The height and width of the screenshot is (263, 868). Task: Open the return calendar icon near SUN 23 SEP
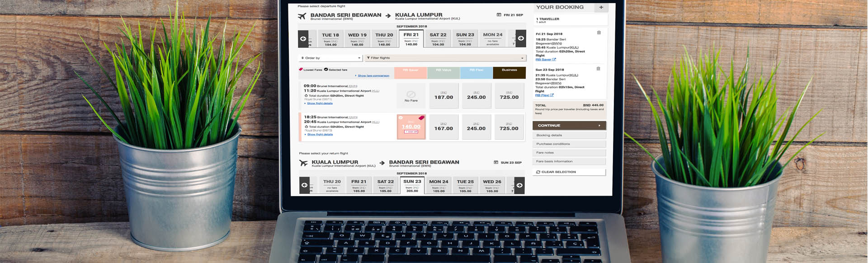(496, 162)
